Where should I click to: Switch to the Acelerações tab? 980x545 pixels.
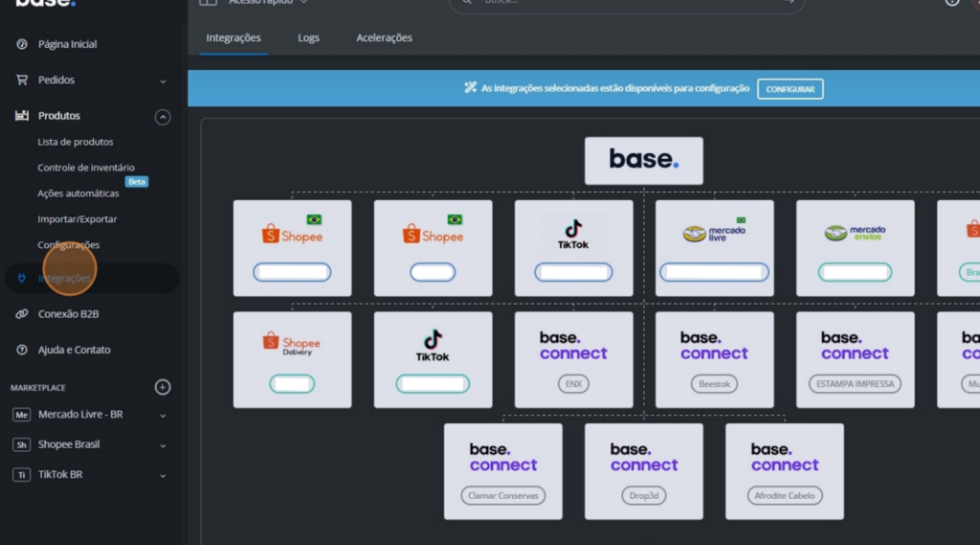click(x=384, y=38)
